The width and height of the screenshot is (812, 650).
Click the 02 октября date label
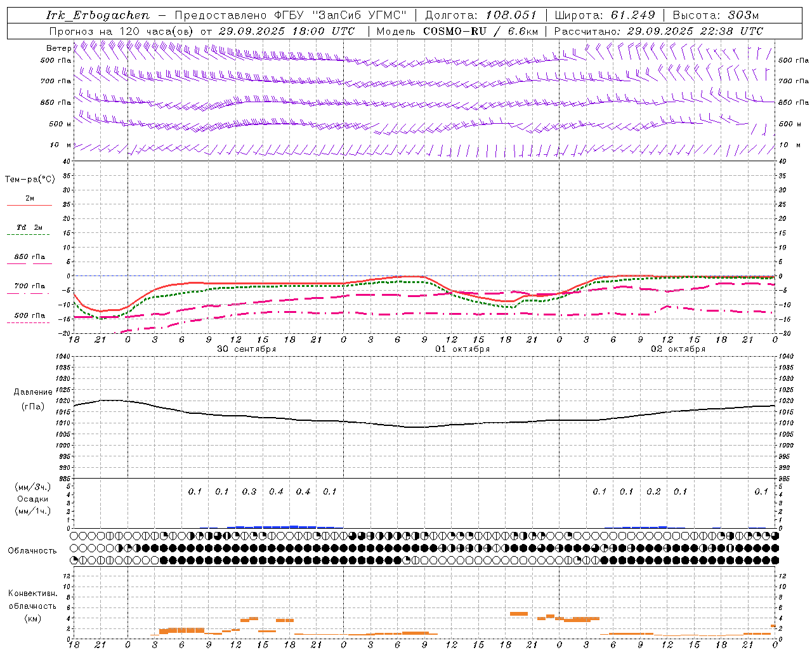pyautogui.click(x=678, y=349)
